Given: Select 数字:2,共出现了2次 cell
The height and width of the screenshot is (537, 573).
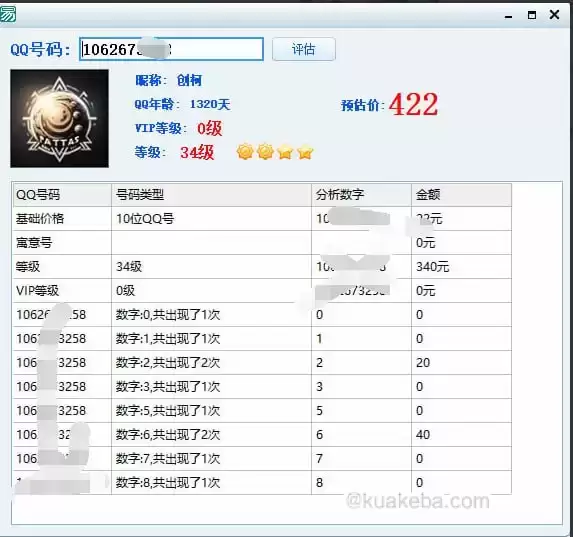Looking at the screenshot, I should coord(211,363).
